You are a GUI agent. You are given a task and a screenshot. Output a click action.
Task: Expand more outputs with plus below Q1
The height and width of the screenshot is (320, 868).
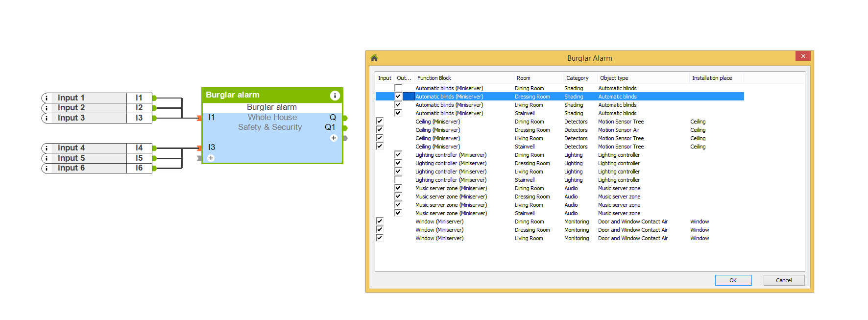pos(334,138)
